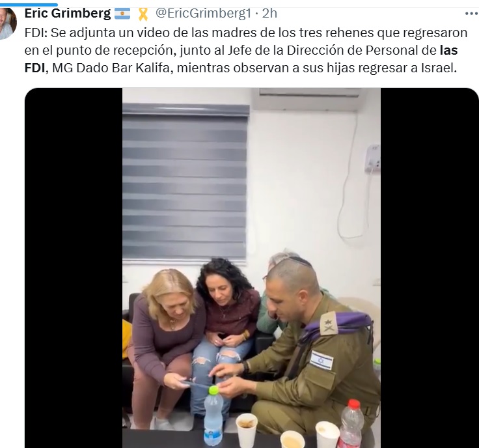The image size is (479, 448).
Task: Click the officer's shoulder rank insignia in video
Action: click(329, 324)
